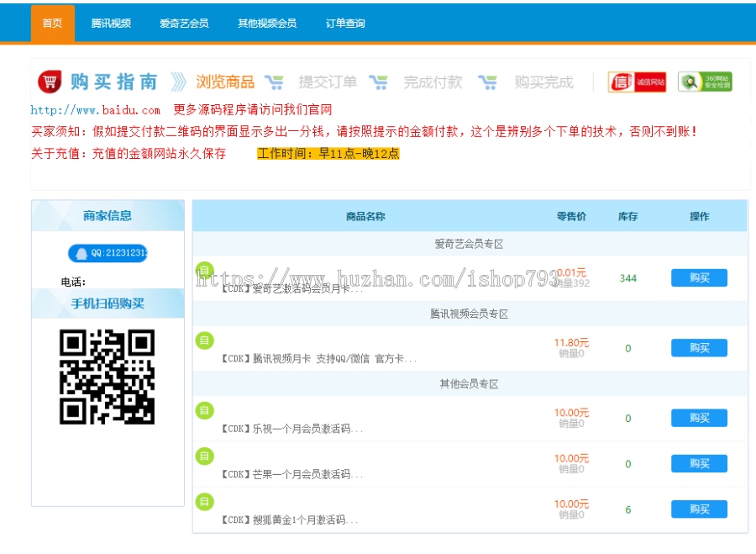
Task: Click the green 自 icon for 爱奇艺激活码会员月卡
Action: point(205,272)
